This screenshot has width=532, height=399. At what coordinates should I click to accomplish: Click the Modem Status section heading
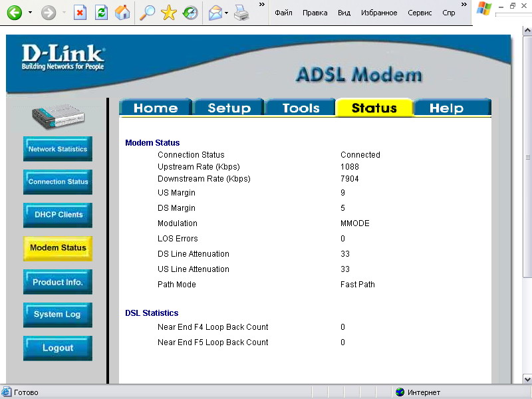tap(152, 143)
